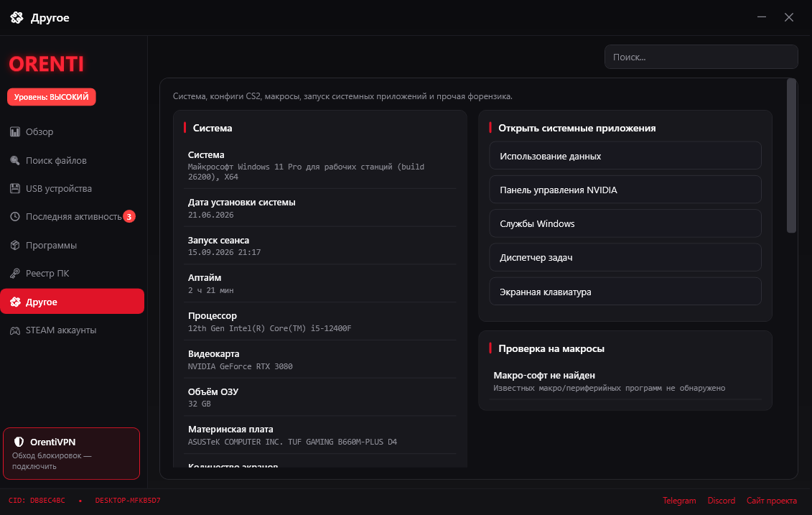Click uptime value 2 ч 21 мин

(211, 290)
